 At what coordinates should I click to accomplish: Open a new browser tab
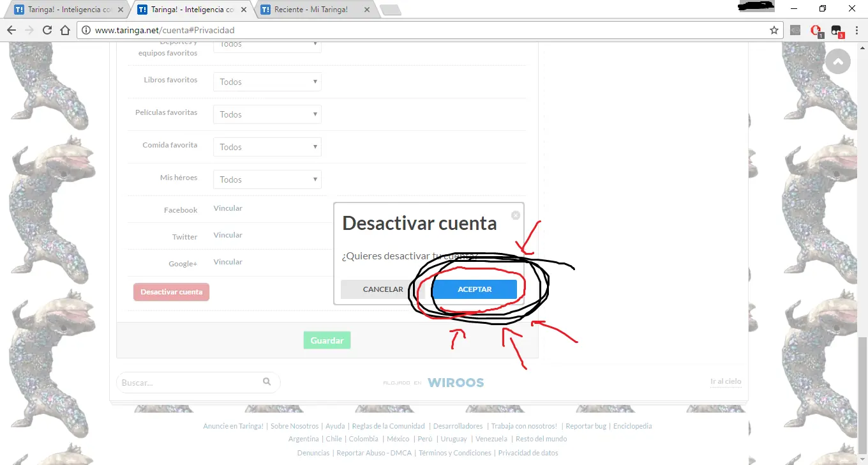(389, 10)
